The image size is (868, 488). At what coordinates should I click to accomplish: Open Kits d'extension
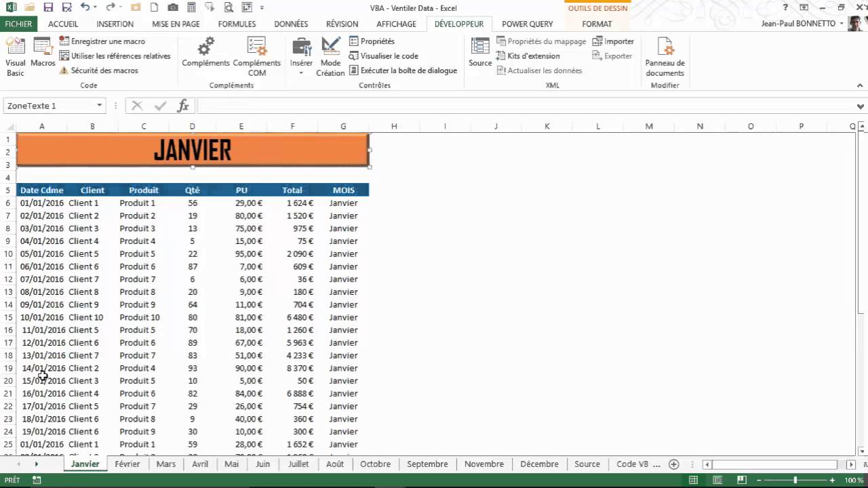point(528,56)
